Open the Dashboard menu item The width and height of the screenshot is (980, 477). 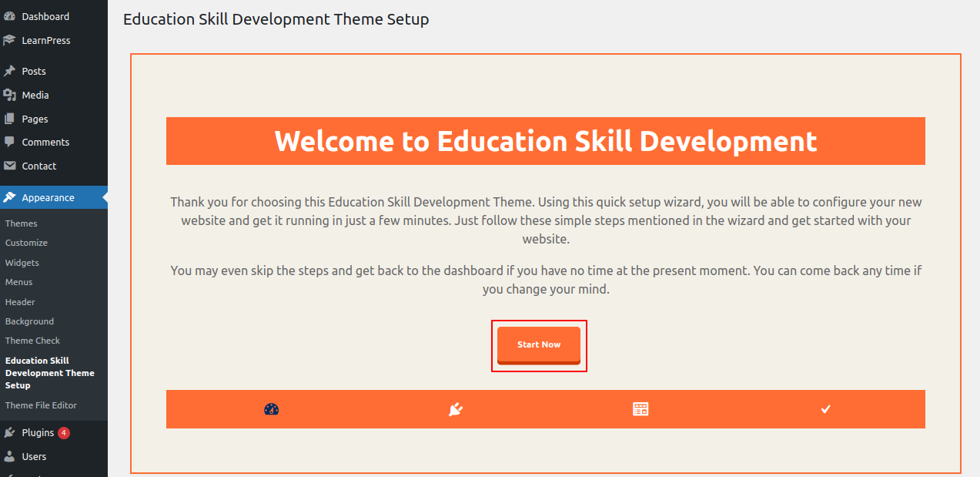[45, 16]
